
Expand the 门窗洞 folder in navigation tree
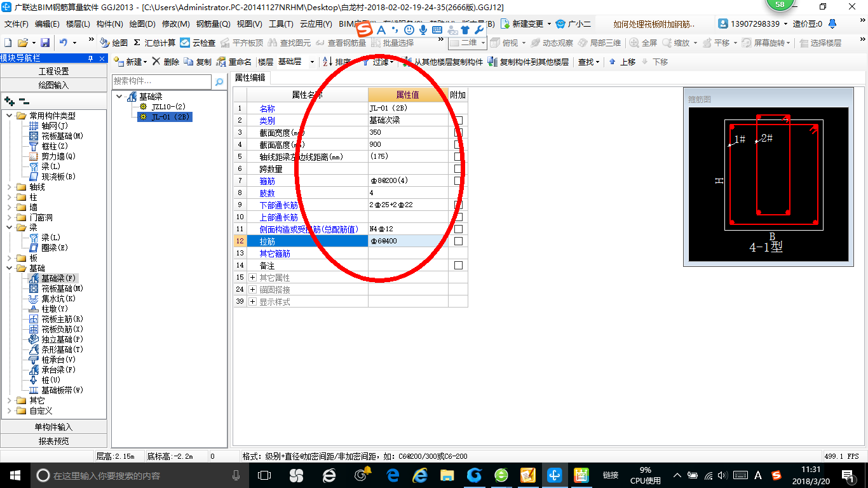click(10, 217)
